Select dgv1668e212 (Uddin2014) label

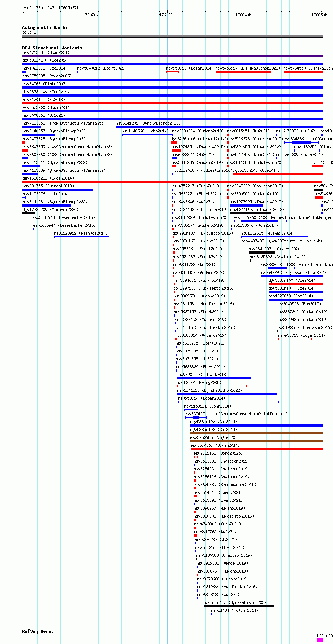(x=48, y=178)
